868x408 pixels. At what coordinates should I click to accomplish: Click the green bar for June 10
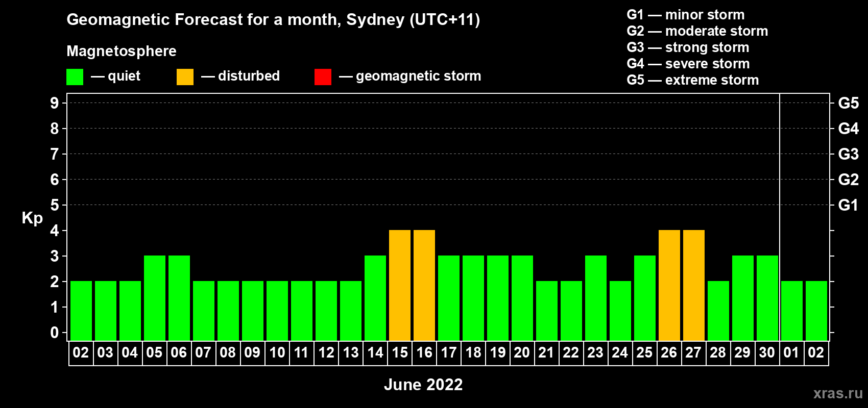click(x=277, y=311)
